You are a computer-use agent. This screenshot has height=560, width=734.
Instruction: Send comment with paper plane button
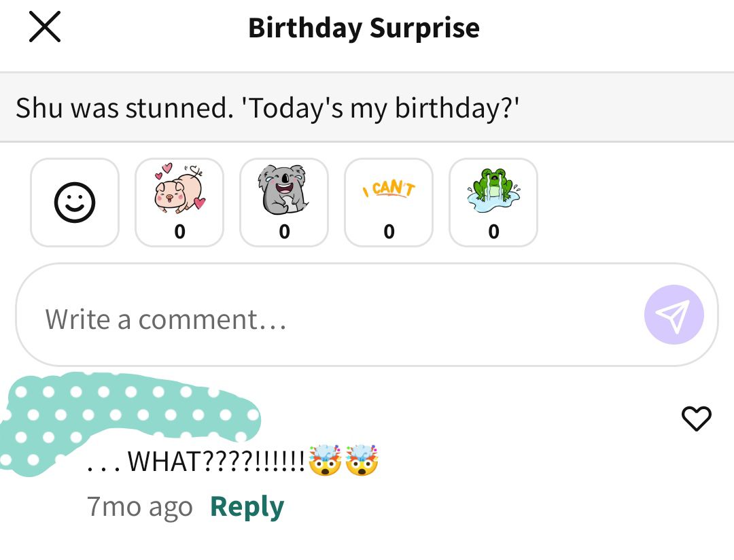[x=674, y=315]
